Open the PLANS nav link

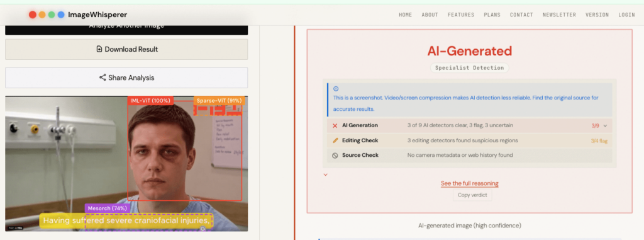click(492, 15)
